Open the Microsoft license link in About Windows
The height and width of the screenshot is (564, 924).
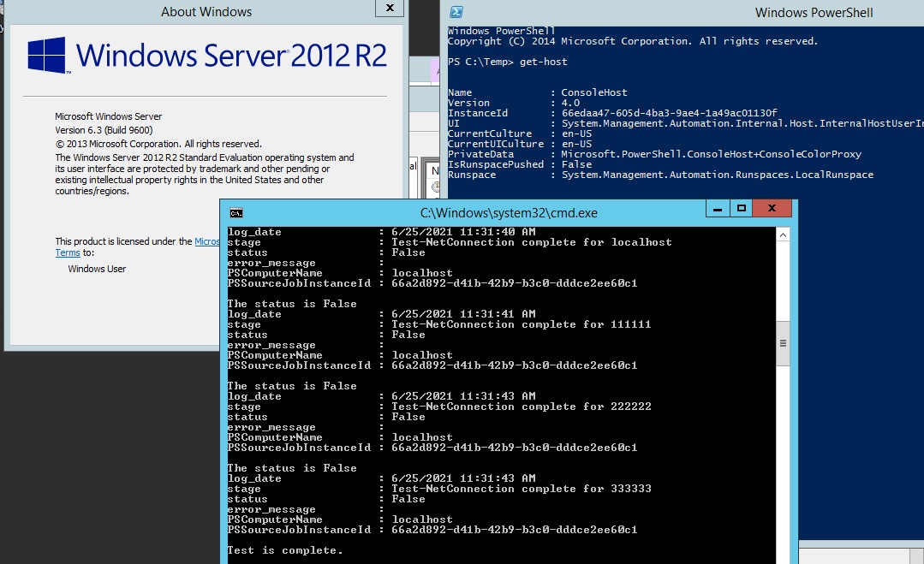tap(207, 241)
